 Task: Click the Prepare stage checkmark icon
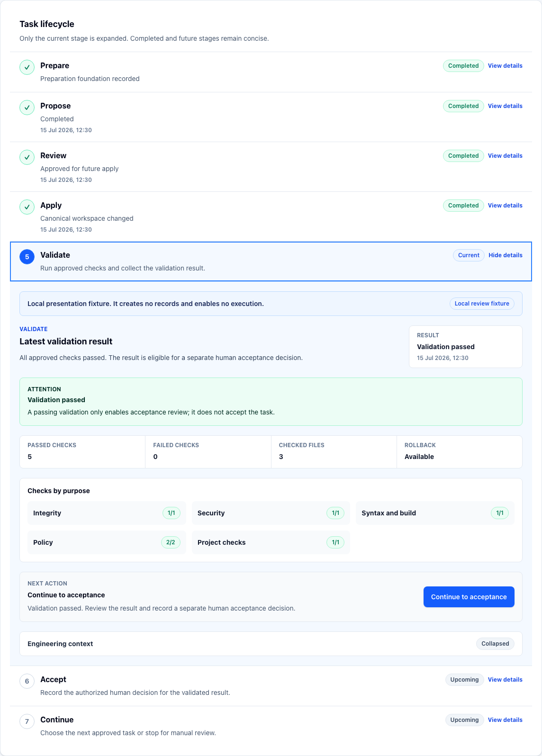click(x=27, y=67)
